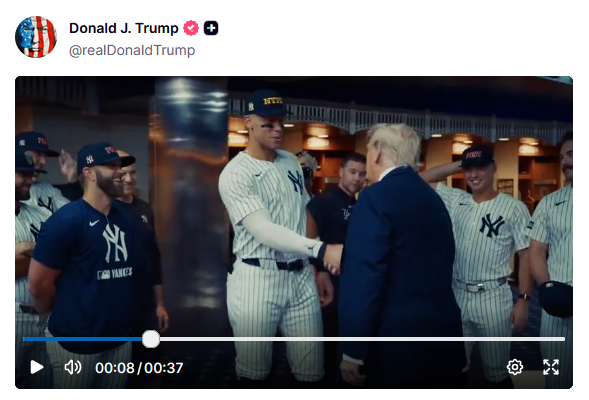Enter fullscreen with the expand arrows icon
Image resolution: width=589 pixels, height=400 pixels.
(551, 367)
